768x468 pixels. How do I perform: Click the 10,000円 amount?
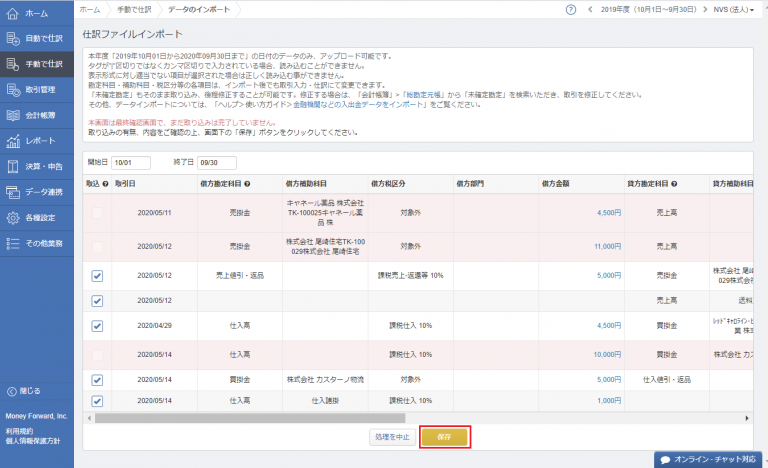point(607,355)
